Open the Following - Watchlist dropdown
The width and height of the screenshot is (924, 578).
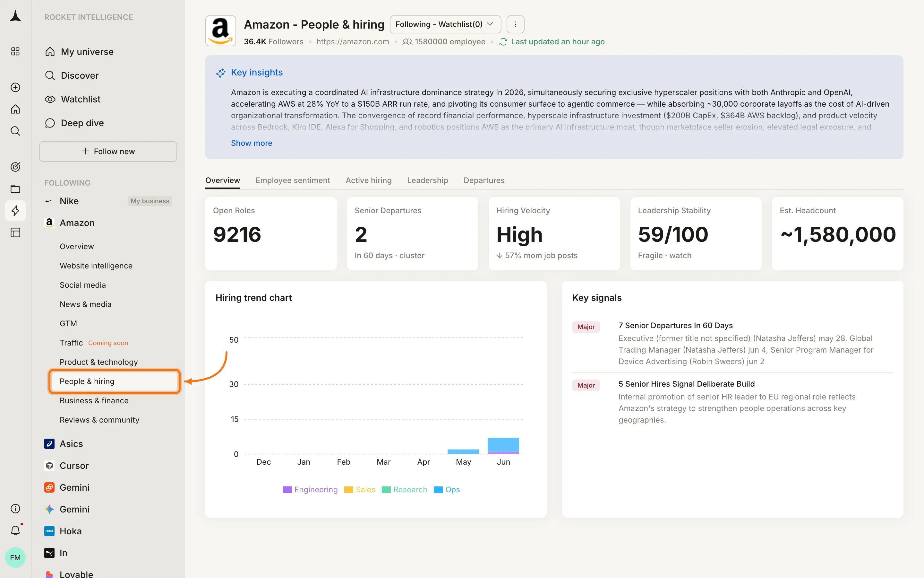(445, 24)
